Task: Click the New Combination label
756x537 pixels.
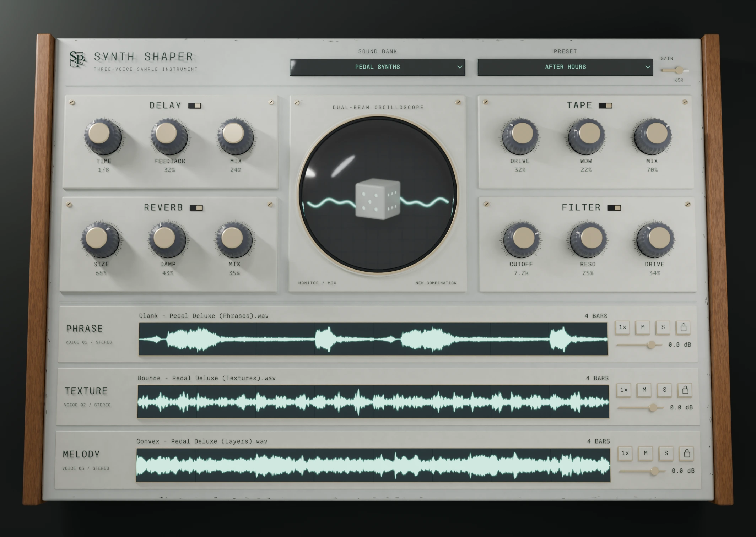Action: point(436,283)
